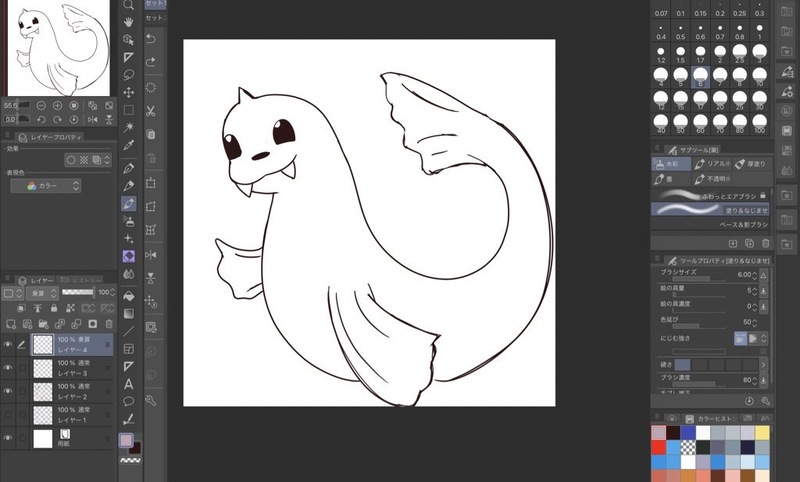This screenshot has width=800, height=482.
Task: Open sub tool detail wrench icon
Action: pyautogui.click(x=765, y=401)
